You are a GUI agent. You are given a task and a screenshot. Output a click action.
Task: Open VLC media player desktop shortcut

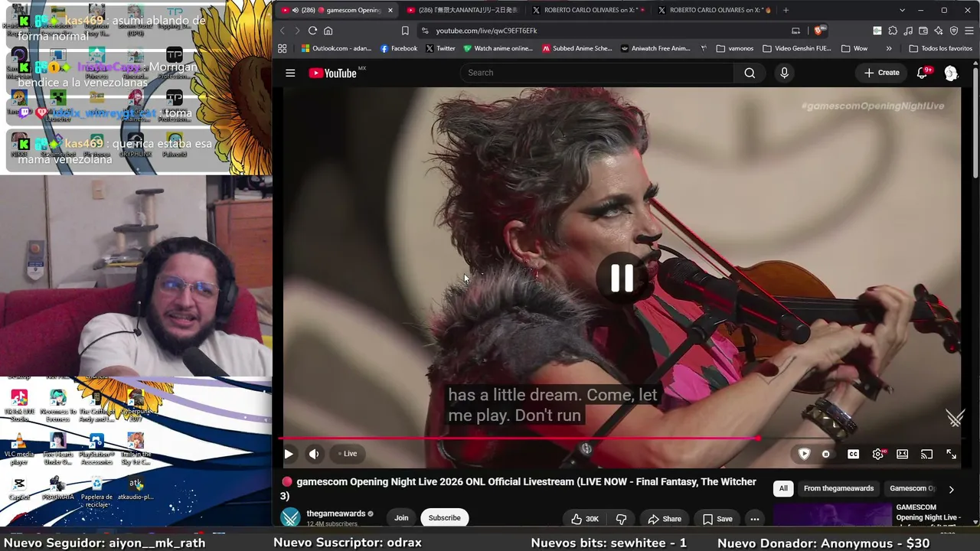coord(19,449)
